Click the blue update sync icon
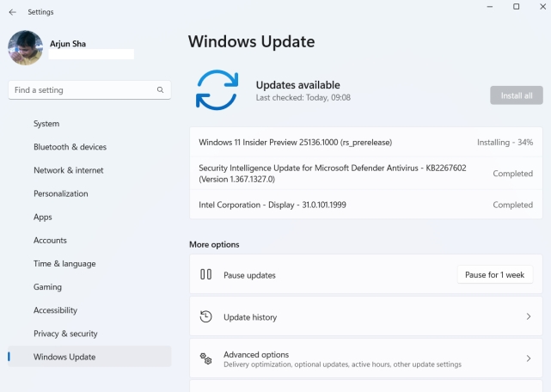The width and height of the screenshot is (551, 392). (217, 90)
